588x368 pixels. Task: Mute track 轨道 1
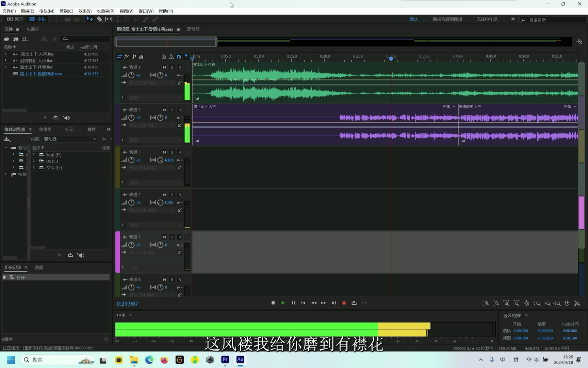coord(164,67)
